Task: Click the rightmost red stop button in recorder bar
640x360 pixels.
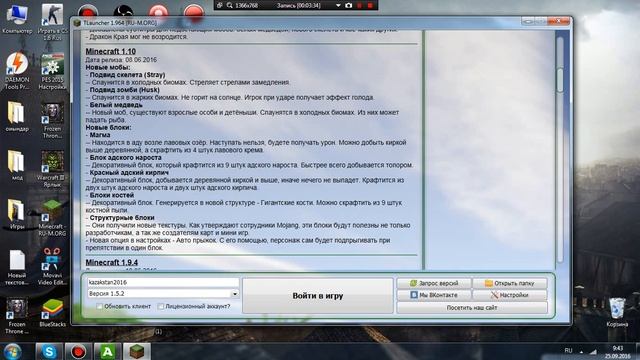Action: pos(371,5)
